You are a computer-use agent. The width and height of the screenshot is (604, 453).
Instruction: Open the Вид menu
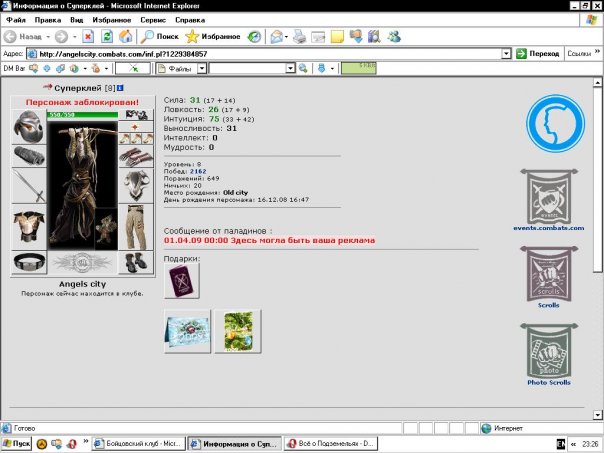pyautogui.click(x=77, y=20)
